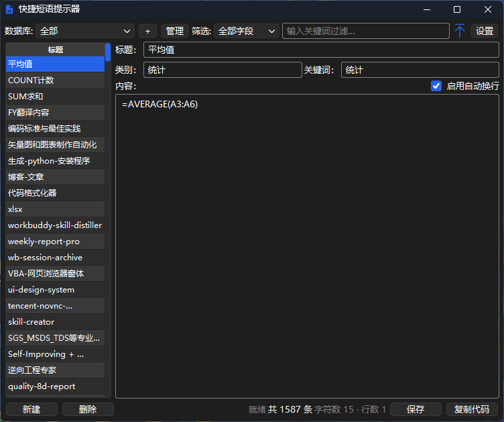The width and height of the screenshot is (504, 422).
Task: Close the 快捷短语提示器 window
Action: (x=488, y=9)
